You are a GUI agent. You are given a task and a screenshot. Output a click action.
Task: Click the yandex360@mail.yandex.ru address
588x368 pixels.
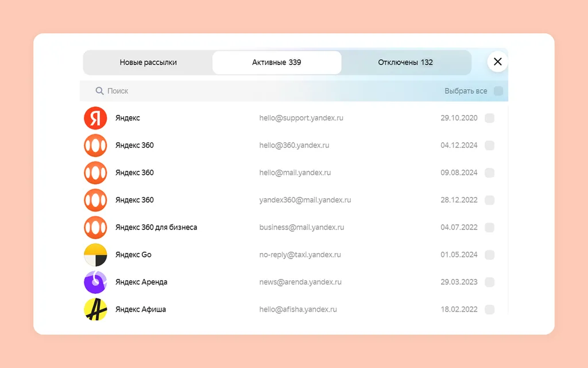point(305,200)
